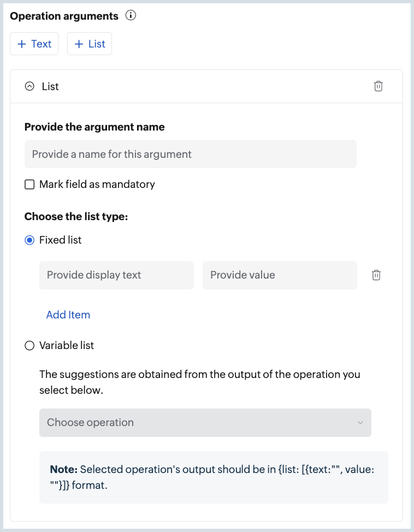
Task: Click the info icon beside Operation arguments
Action: (131, 16)
